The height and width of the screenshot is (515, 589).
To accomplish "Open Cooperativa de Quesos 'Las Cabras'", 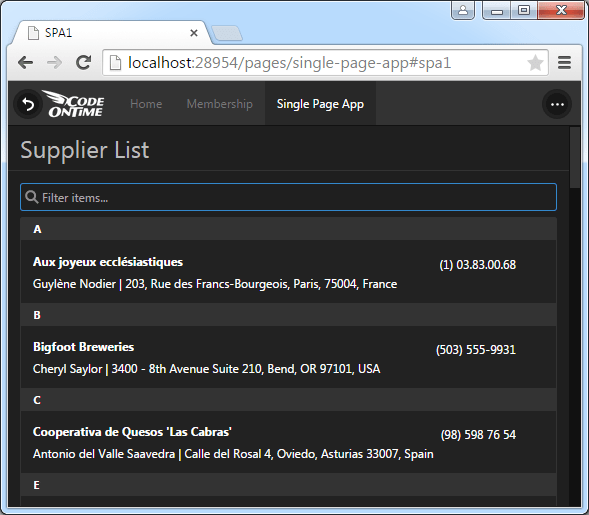I will coord(288,442).
